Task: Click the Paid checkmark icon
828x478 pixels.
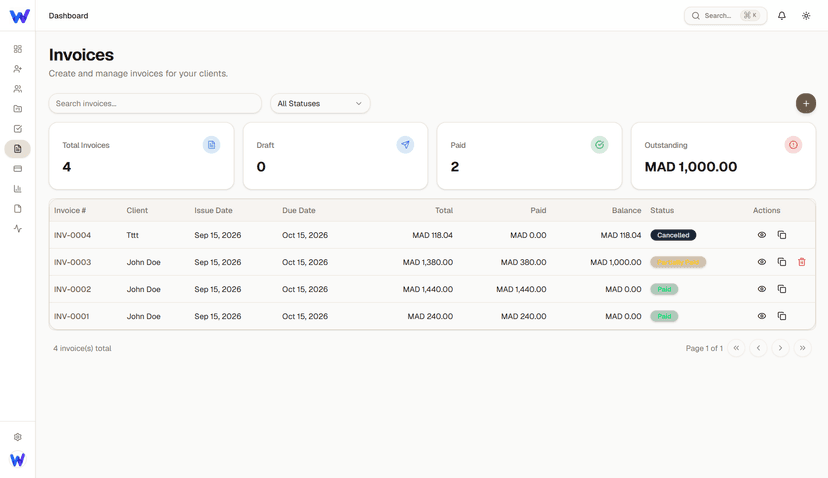Action: coord(599,145)
